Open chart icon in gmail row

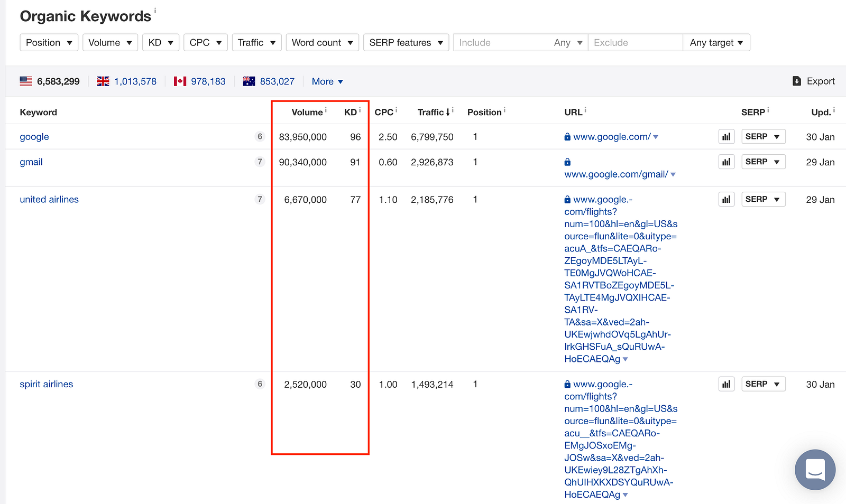pos(727,162)
